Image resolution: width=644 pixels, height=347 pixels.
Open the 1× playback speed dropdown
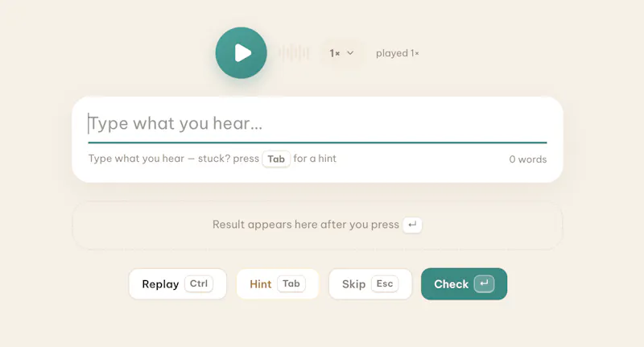(341, 53)
